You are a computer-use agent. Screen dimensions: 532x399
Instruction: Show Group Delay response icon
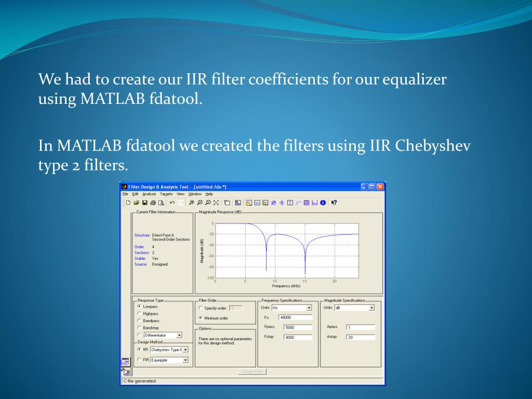[x=273, y=203]
